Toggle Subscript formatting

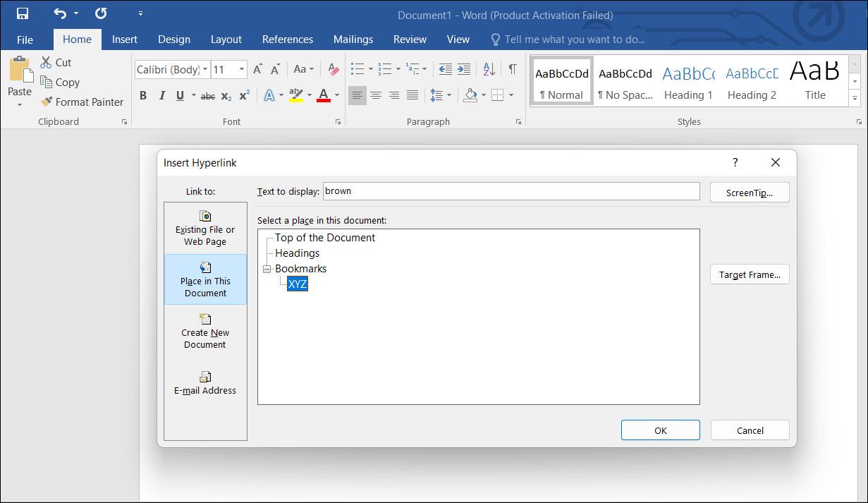point(226,95)
